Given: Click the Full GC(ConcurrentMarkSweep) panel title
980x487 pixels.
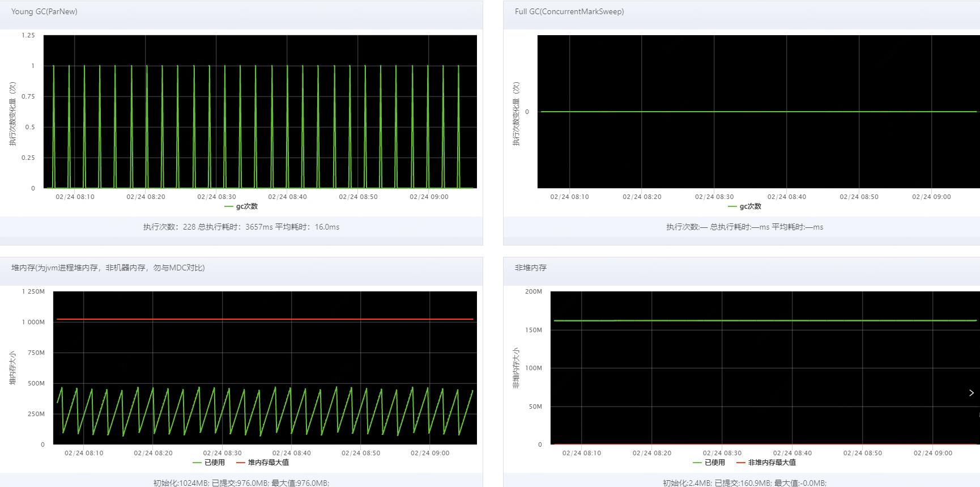Looking at the screenshot, I should (569, 11).
